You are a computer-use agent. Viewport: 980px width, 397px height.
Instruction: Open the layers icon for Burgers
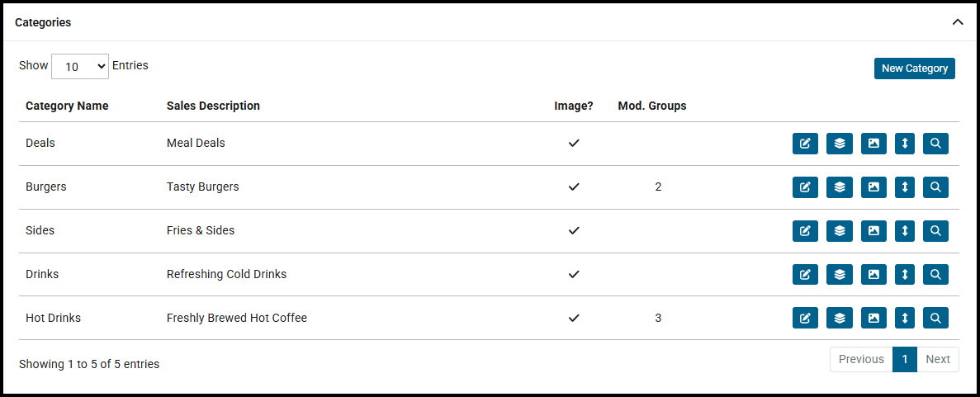click(x=840, y=187)
